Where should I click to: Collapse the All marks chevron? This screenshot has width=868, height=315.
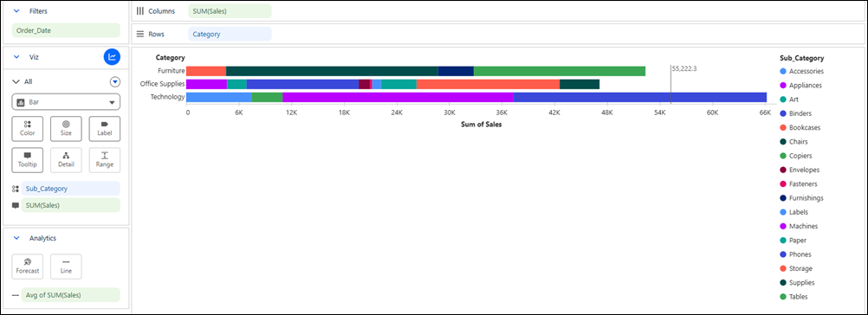click(x=16, y=82)
